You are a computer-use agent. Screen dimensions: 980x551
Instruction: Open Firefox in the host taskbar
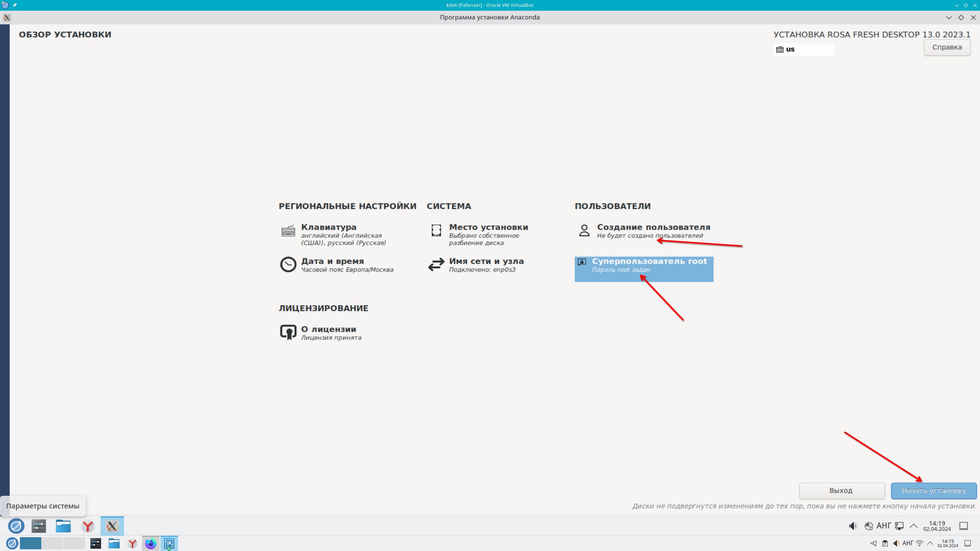coord(150,543)
